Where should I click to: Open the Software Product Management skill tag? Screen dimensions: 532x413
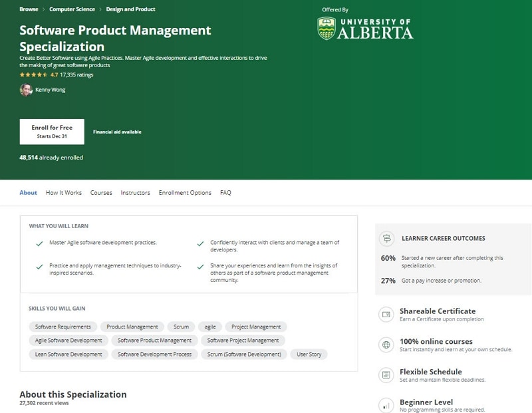click(155, 341)
